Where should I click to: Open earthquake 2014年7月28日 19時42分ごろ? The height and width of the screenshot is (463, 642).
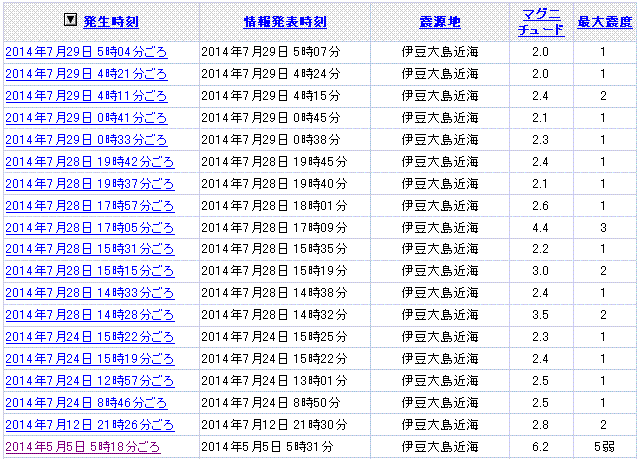pos(90,162)
